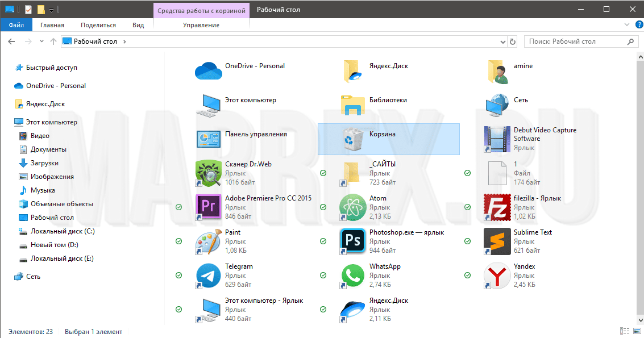Select the filezilla - Ярлык icon
Screen dimensions: 644x338
(497, 207)
